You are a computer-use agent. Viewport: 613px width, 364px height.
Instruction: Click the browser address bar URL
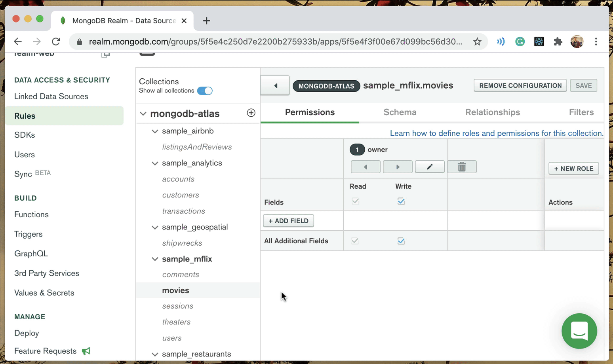[276, 42]
